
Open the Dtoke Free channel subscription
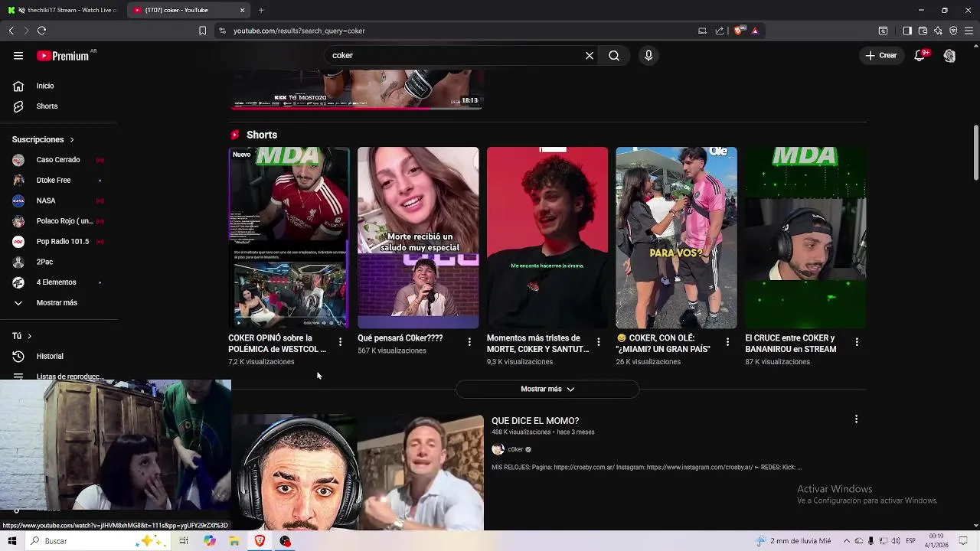[x=58, y=181]
